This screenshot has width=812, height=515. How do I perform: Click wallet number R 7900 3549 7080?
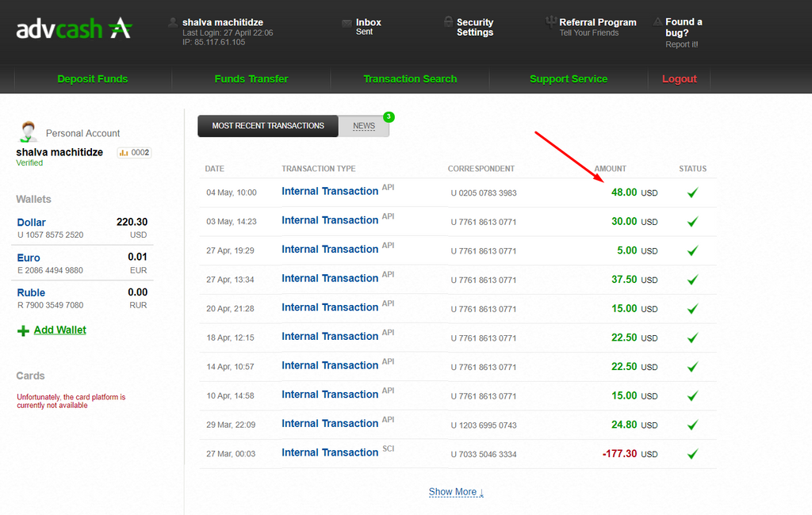click(50, 305)
